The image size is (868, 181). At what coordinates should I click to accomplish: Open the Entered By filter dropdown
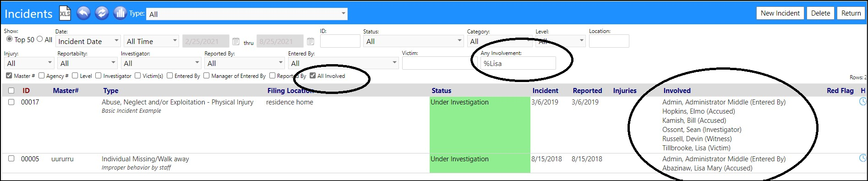click(x=344, y=63)
